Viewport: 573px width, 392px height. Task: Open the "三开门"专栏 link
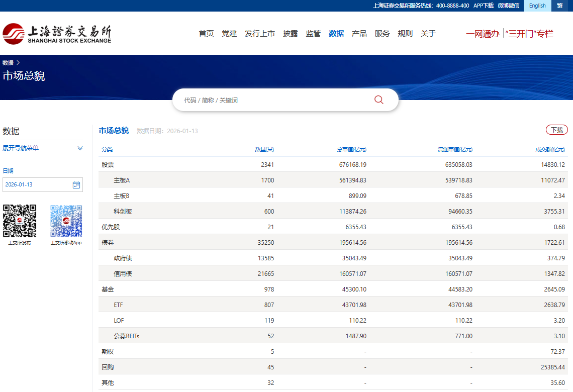529,34
